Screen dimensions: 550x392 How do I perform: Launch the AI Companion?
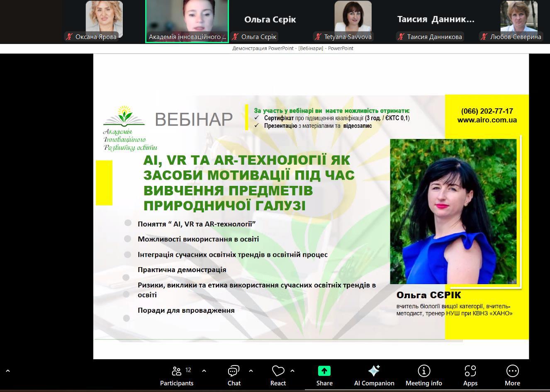point(374,375)
